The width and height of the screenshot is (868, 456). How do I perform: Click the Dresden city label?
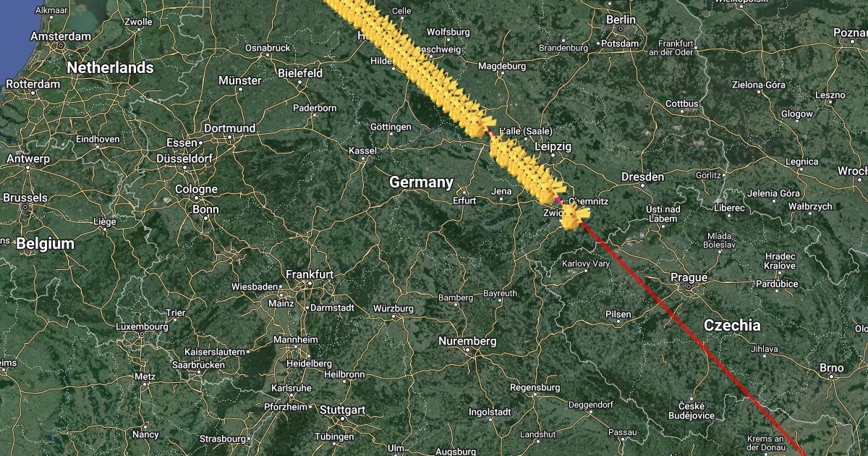tap(642, 177)
